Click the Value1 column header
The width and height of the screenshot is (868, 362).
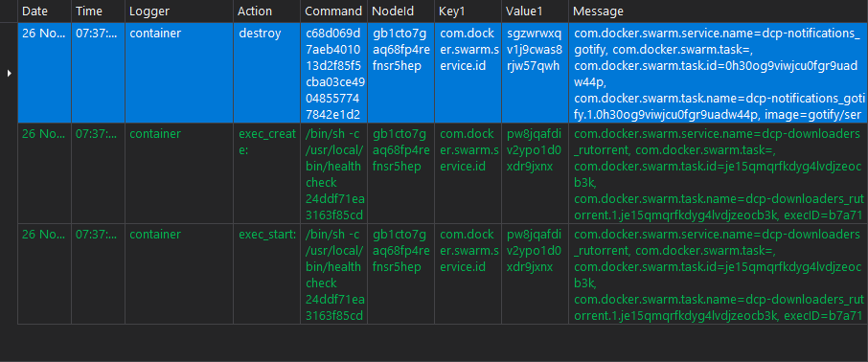pos(535,11)
